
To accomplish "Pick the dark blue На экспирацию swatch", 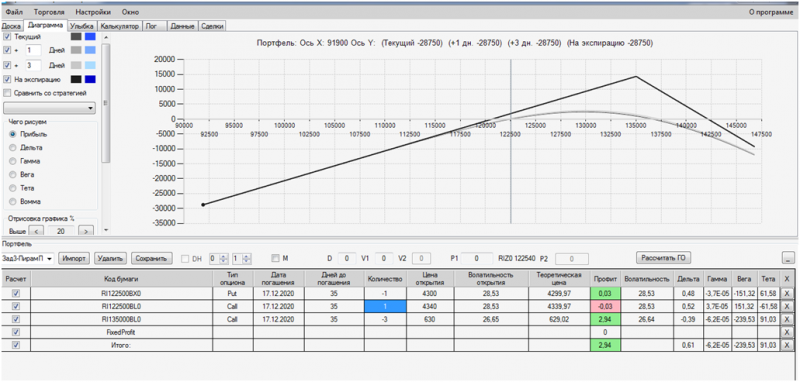I will coord(90,79).
